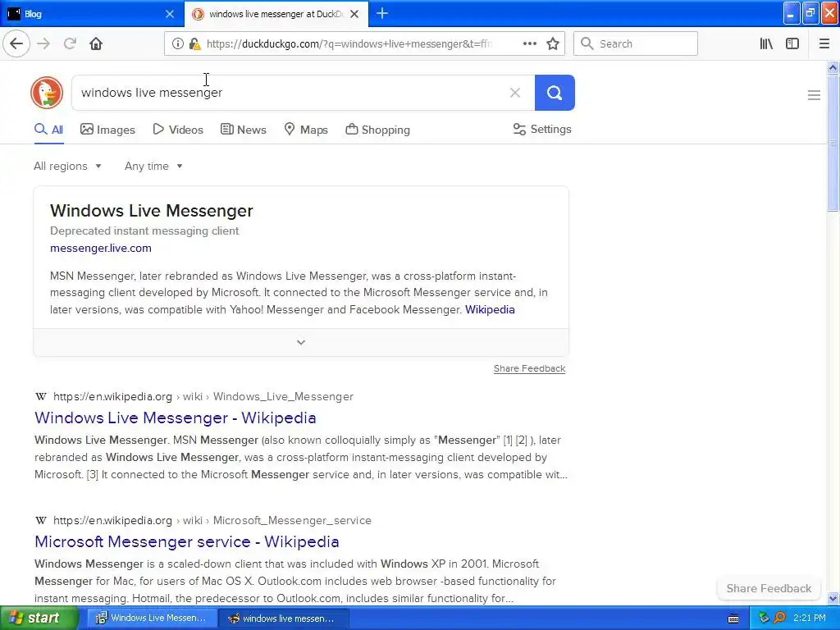Open the Firefox hamburger menu
This screenshot has height=630, width=840.
tap(824, 43)
